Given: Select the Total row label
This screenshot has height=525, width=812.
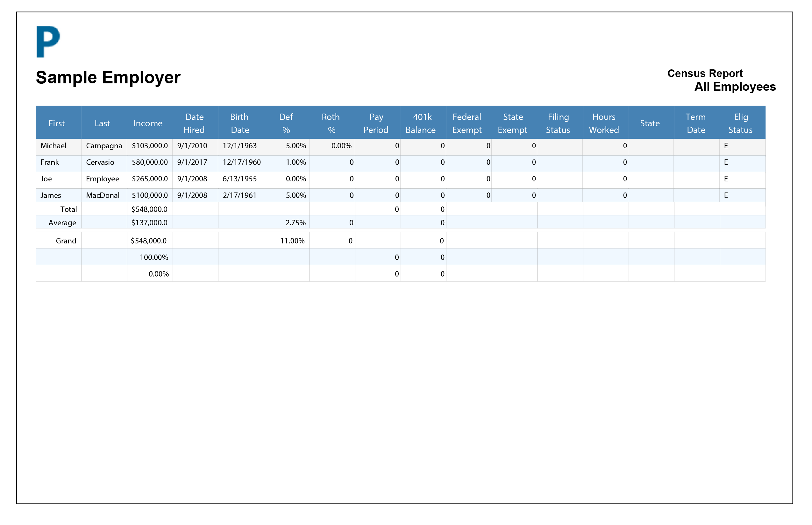Looking at the screenshot, I should click(68, 209).
